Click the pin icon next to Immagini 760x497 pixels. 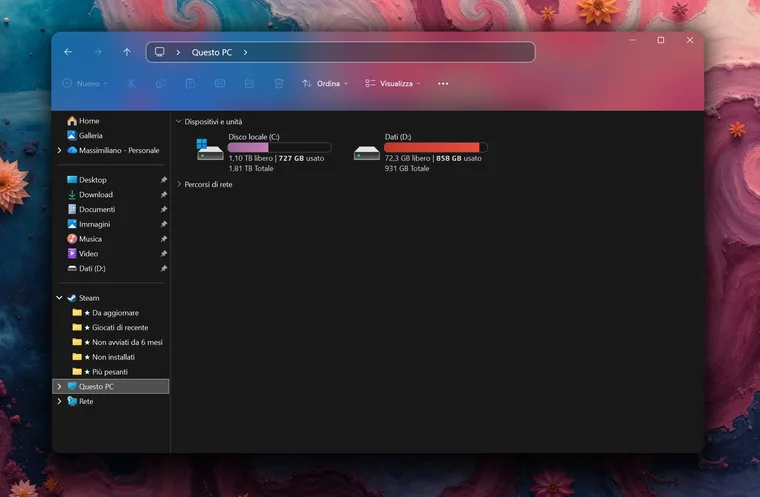point(164,224)
